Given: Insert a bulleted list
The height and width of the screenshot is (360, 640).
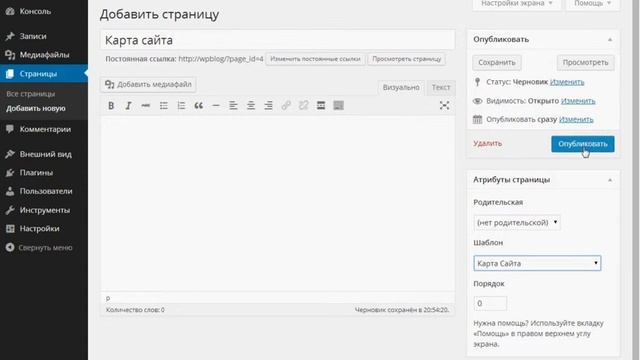Looking at the screenshot, I should 164,106.
